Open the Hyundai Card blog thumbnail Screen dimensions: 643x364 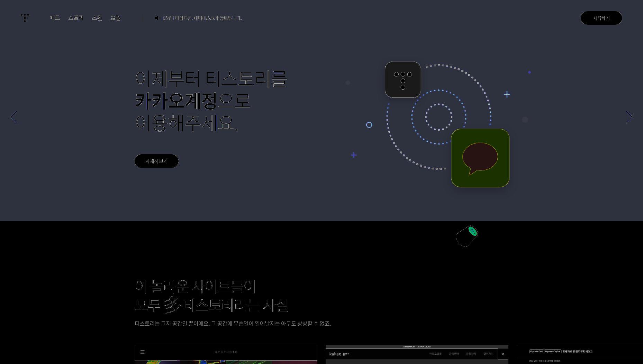(x=580, y=354)
